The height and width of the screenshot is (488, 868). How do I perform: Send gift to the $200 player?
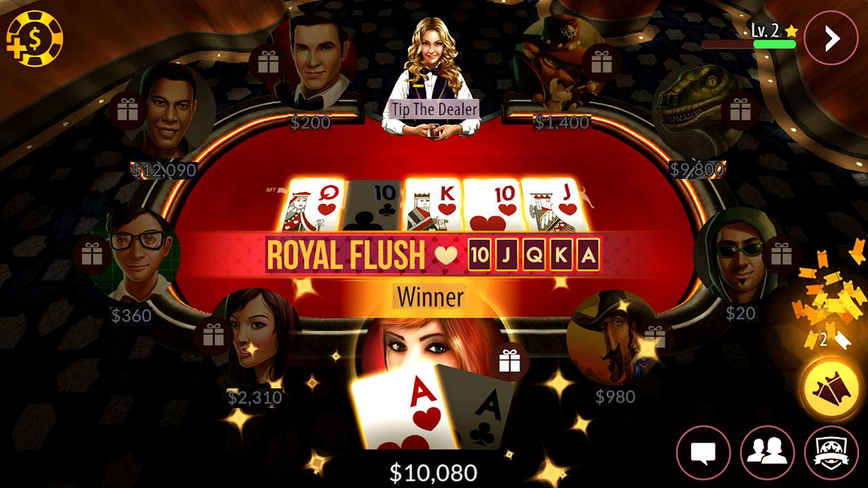click(269, 64)
